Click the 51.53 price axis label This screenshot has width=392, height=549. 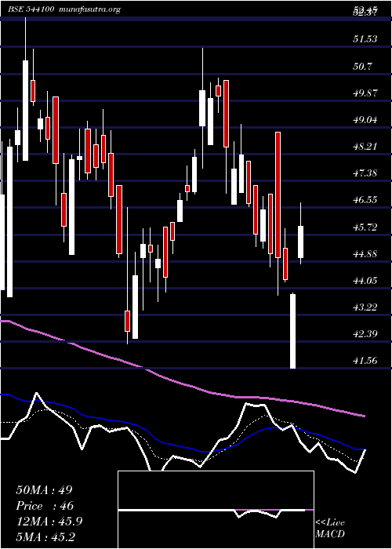click(365, 39)
